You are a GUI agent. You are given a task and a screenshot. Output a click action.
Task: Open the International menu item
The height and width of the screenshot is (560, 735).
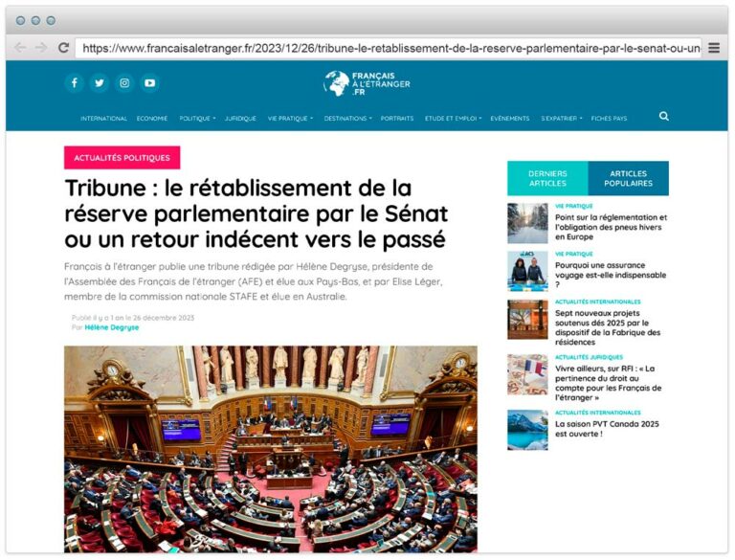click(103, 118)
